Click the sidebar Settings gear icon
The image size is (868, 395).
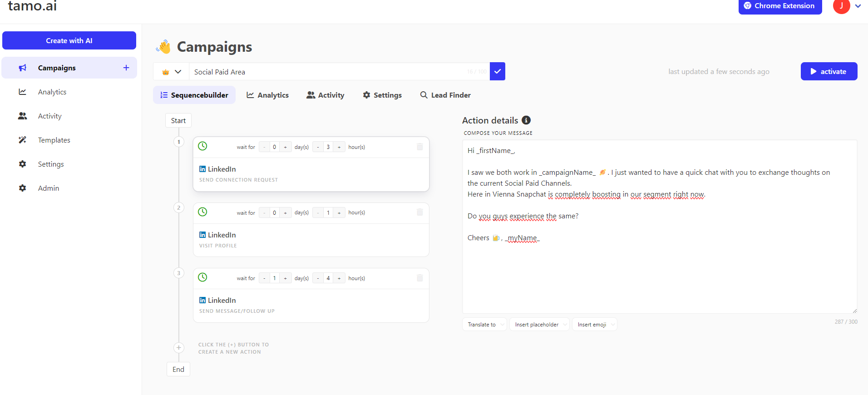[x=22, y=164]
